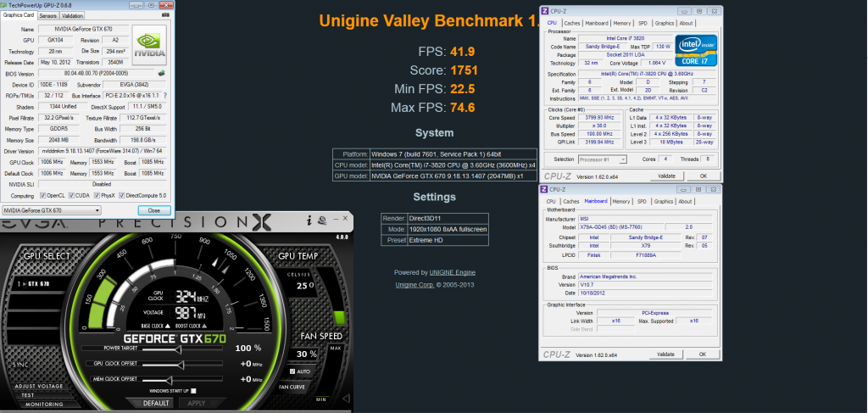Toggle the DirectCompute 5.0 checkbox
This screenshot has width=868, height=413.
coord(122,195)
